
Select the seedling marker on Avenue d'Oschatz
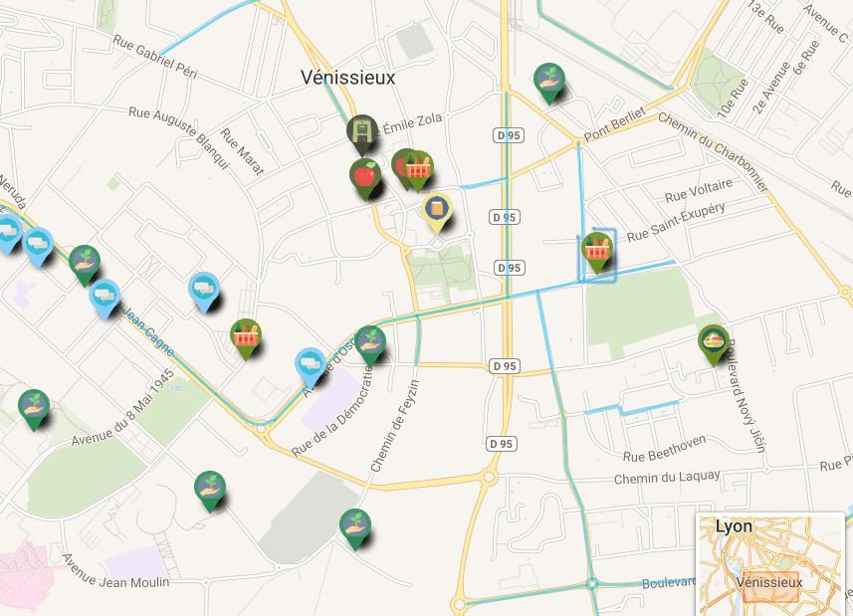click(370, 345)
